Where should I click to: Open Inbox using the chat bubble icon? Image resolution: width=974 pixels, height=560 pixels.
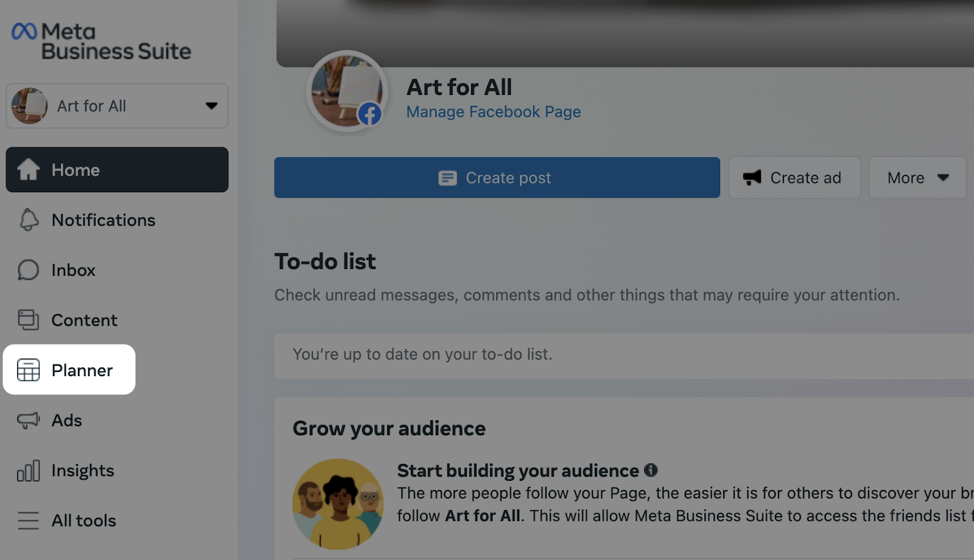[29, 270]
